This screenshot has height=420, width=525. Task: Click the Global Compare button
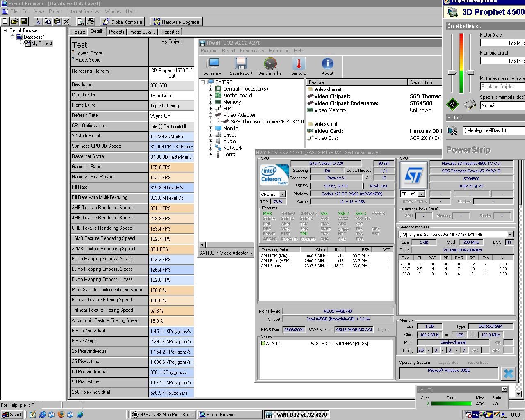(122, 22)
